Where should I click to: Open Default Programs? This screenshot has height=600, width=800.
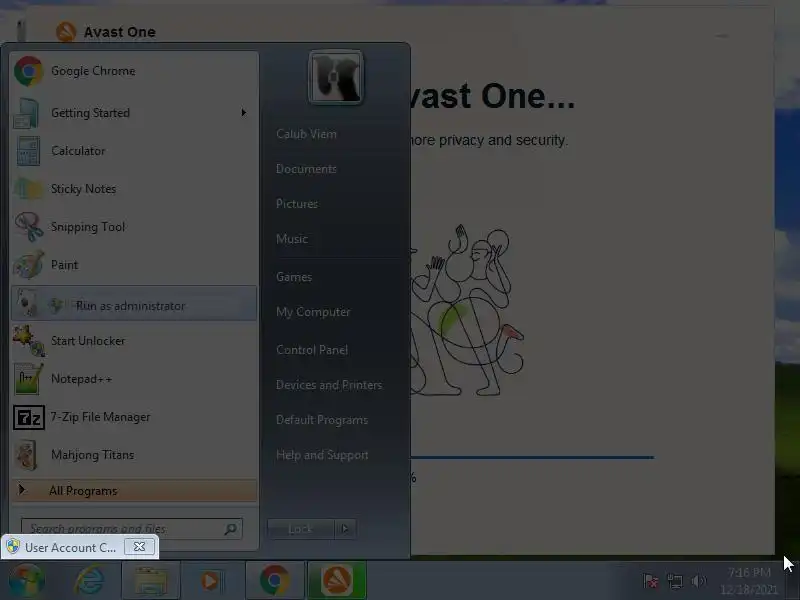[322, 420]
